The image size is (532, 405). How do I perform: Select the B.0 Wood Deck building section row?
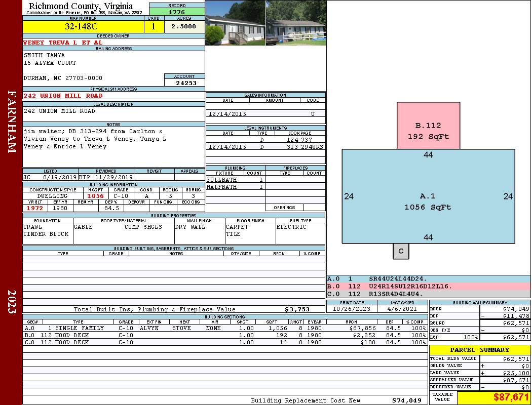225,335
